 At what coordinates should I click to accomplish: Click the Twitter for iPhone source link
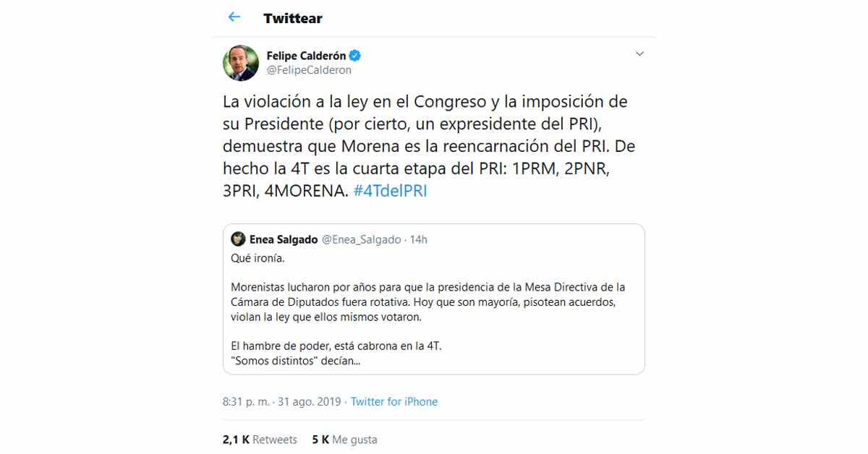[394, 401]
